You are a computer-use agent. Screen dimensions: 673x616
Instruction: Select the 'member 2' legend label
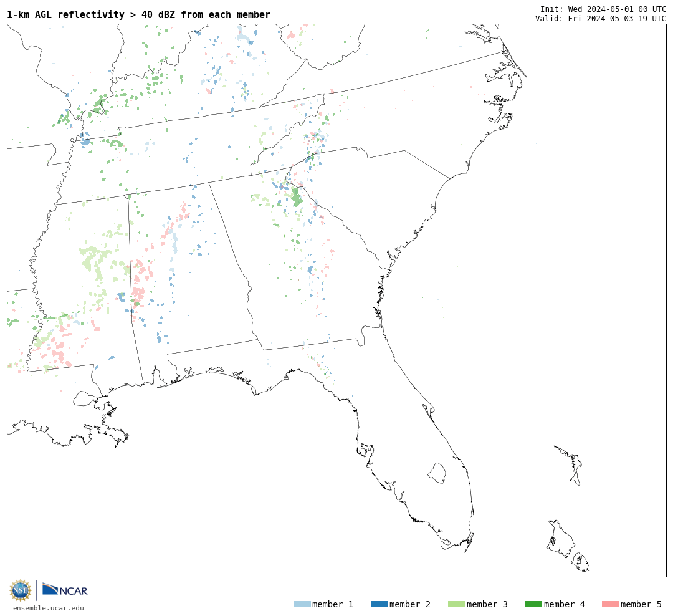tap(410, 604)
